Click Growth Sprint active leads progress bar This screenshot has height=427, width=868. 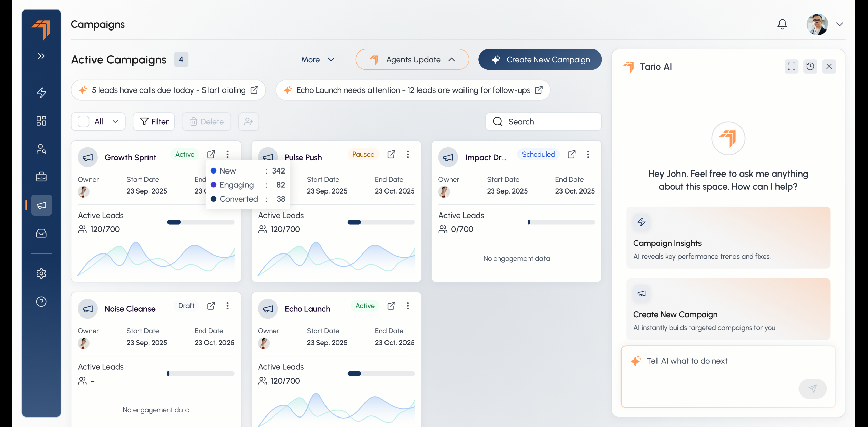(x=201, y=222)
